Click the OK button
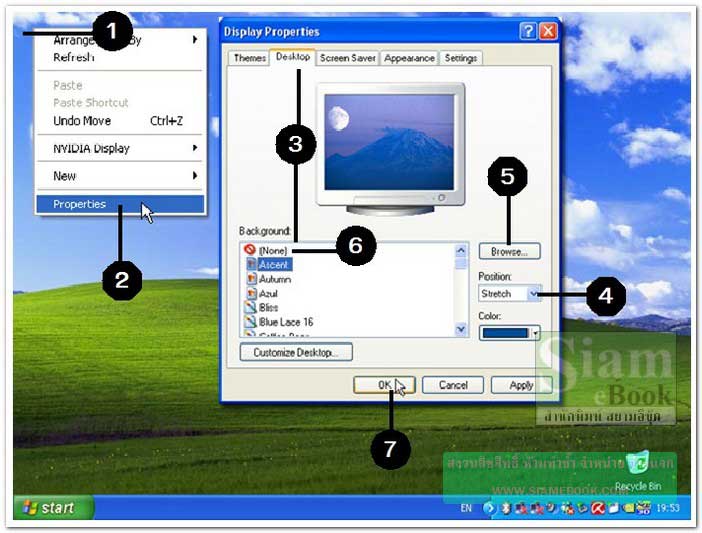This screenshot has width=702, height=533. (385, 385)
